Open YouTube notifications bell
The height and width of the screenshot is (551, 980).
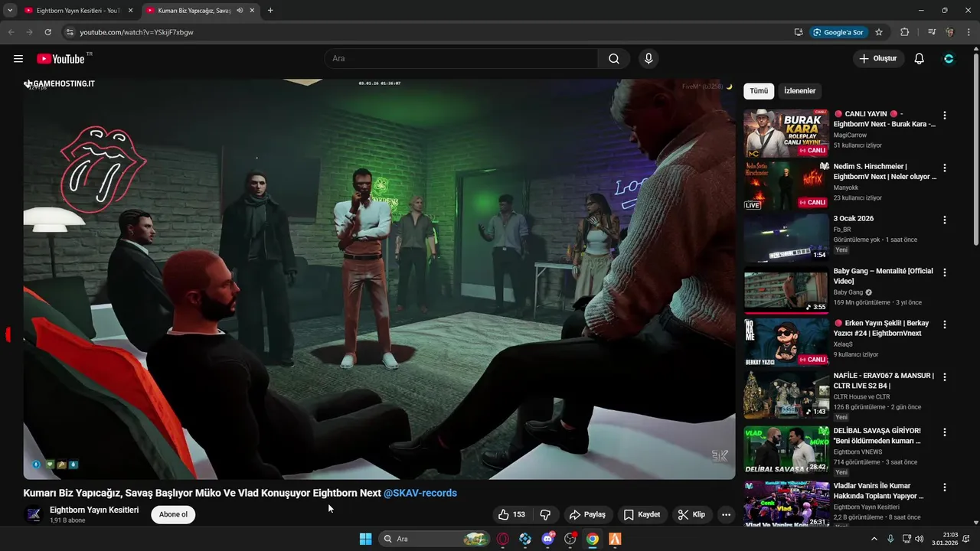(x=920, y=59)
